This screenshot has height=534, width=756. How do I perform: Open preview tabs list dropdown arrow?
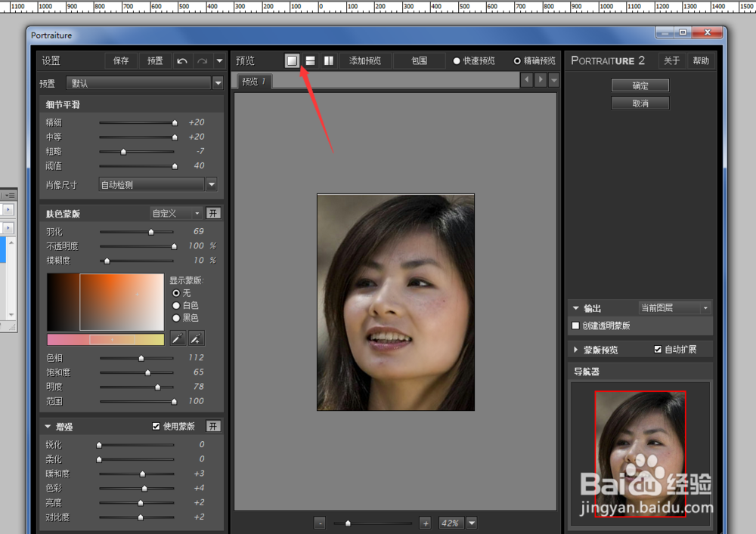(x=554, y=79)
